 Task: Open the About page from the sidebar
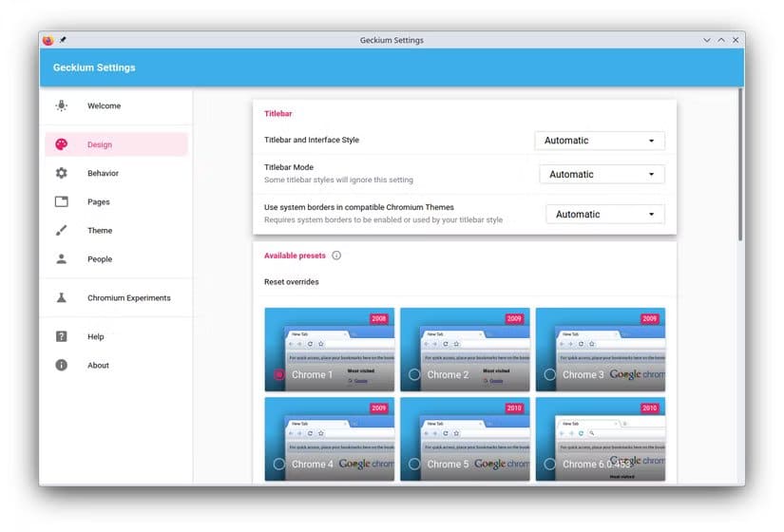[x=117, y=365]
